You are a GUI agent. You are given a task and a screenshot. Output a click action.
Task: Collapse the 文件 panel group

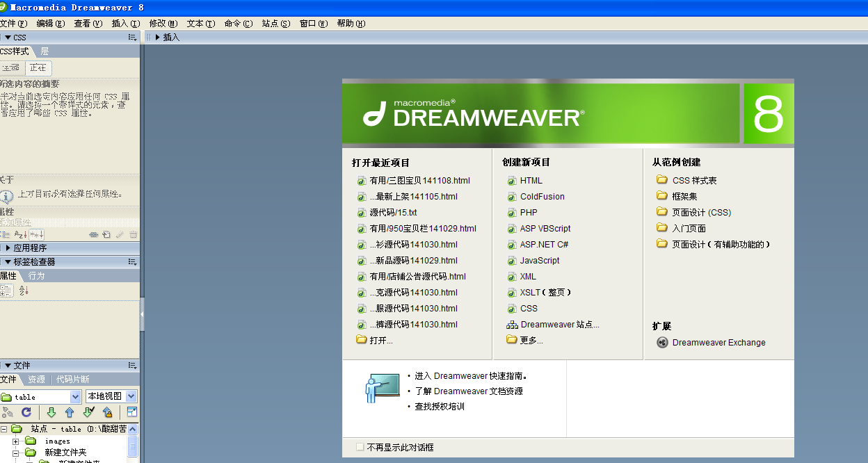[8, 365]
